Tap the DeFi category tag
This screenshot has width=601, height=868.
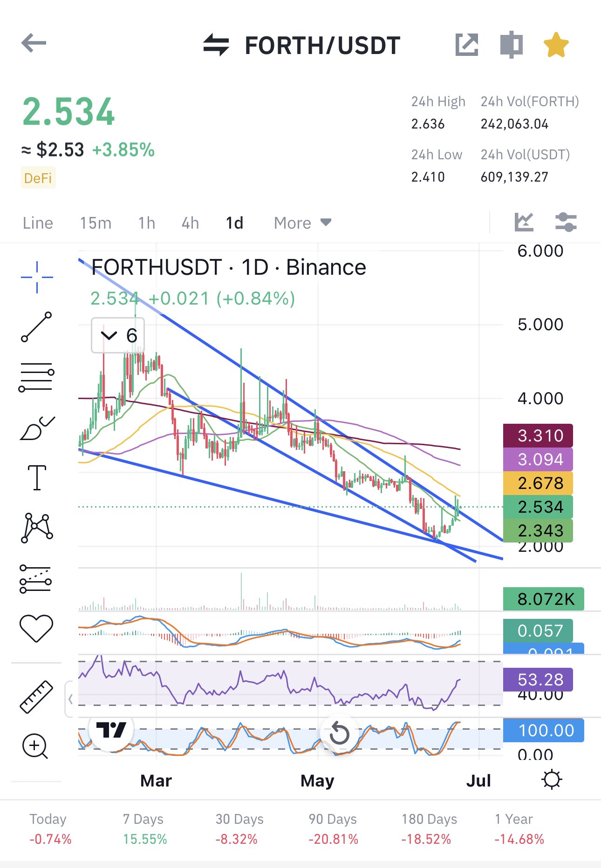pyautogui.click(x=38, y=178)
